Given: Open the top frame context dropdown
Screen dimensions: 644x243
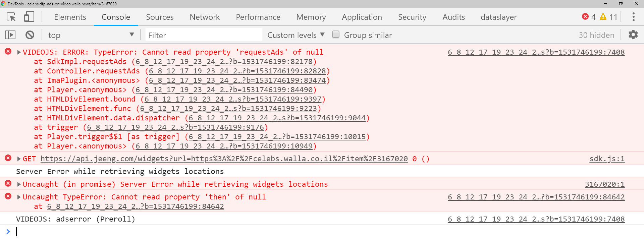Looking at the screenshot, I should [91, 35].
